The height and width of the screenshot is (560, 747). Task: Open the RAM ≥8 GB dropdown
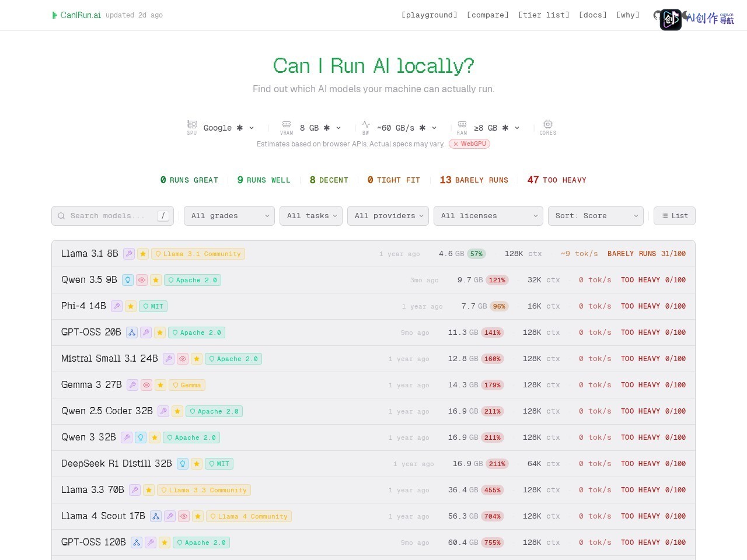[x=497, y=128]
